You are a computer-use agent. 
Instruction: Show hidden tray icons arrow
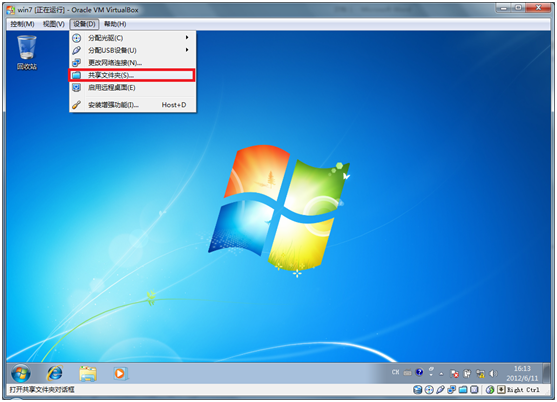[441, 374]
